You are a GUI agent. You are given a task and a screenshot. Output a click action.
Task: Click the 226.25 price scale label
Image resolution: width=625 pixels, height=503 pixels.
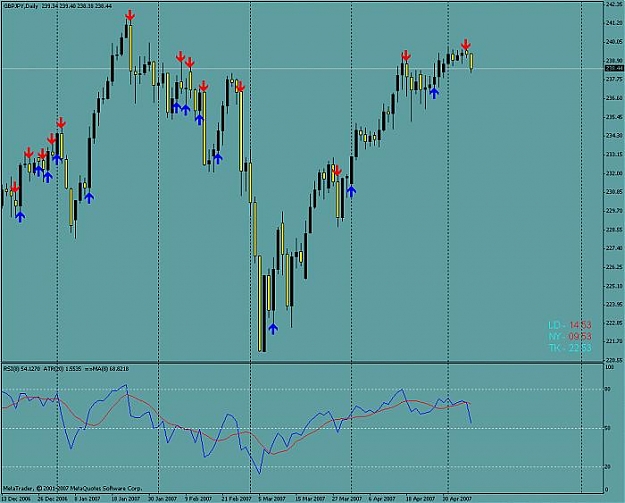pos(614,267)
